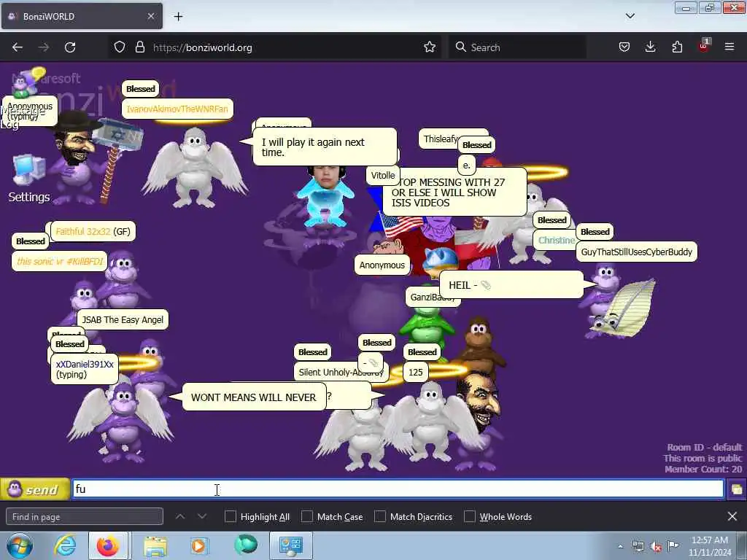Open the Pocket save icon
Screen dimensions: 747x560
624,47
